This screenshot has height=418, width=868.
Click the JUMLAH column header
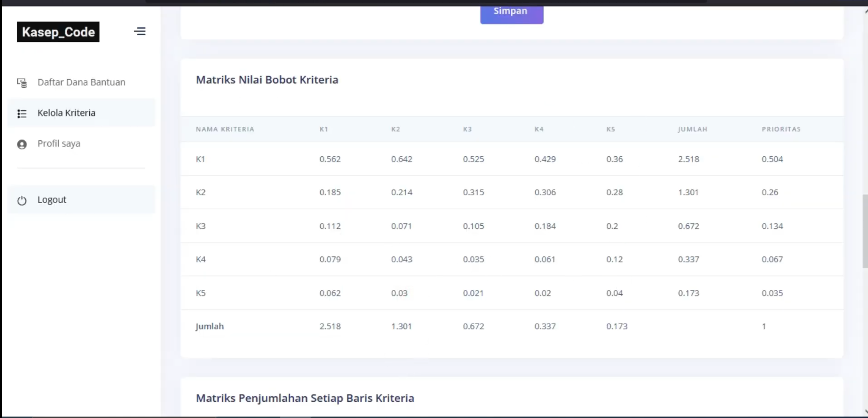coord(693,129)
